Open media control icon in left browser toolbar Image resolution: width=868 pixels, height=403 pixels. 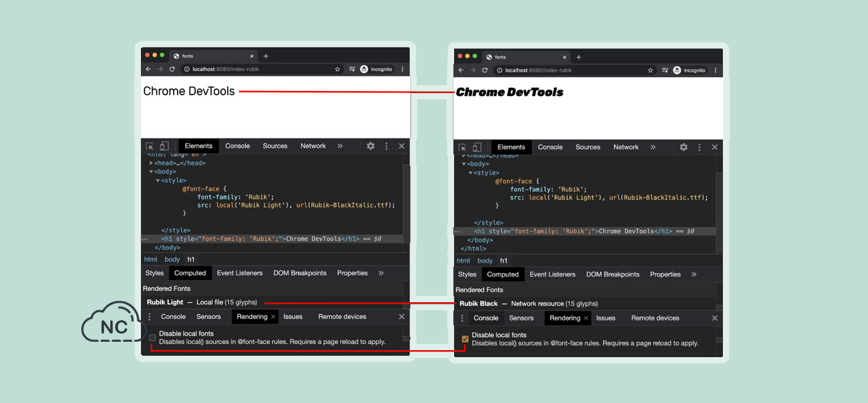click(352, 69)
